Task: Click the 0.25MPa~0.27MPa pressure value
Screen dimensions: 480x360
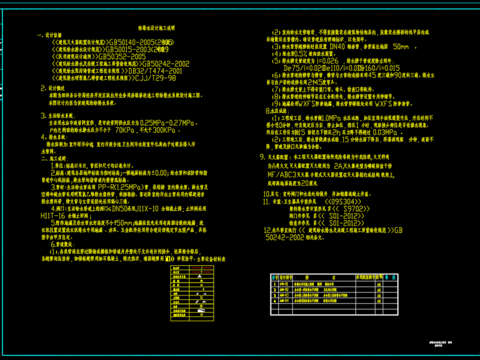Action: [x=167, y=123]
